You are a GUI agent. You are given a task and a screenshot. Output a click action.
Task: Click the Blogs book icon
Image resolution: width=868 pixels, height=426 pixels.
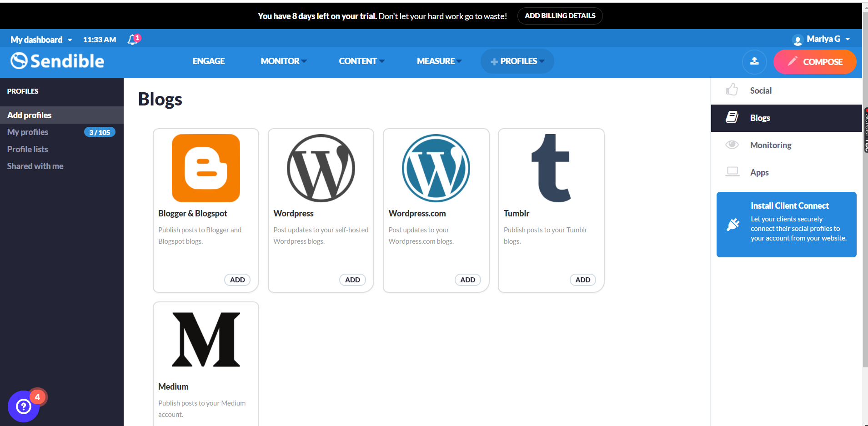tap(732, 117)
